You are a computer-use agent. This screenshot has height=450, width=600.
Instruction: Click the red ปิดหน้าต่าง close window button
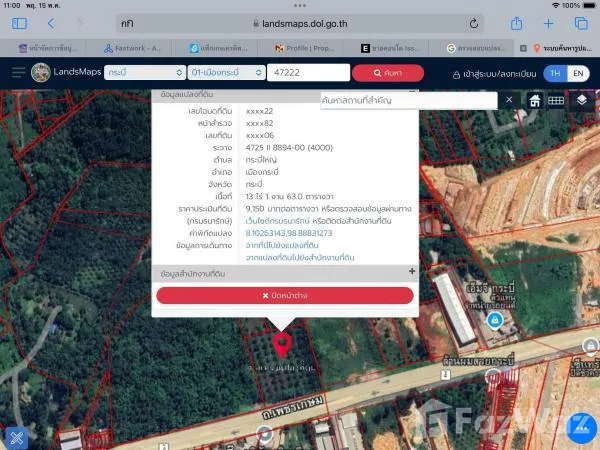click(x=284, y=295)
